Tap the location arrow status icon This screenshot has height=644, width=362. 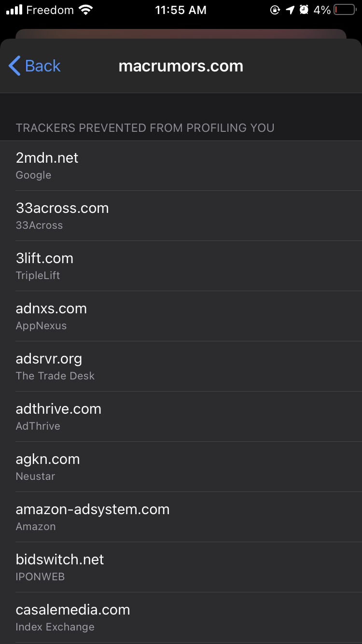pos(290,10)
